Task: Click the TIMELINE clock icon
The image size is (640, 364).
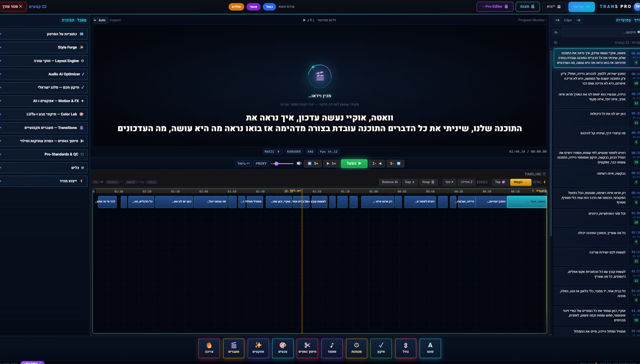Action: tap(544, 174)
